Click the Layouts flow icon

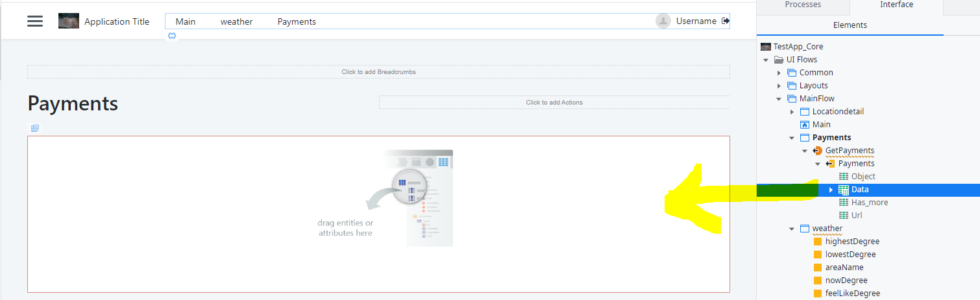pos(792,86)
